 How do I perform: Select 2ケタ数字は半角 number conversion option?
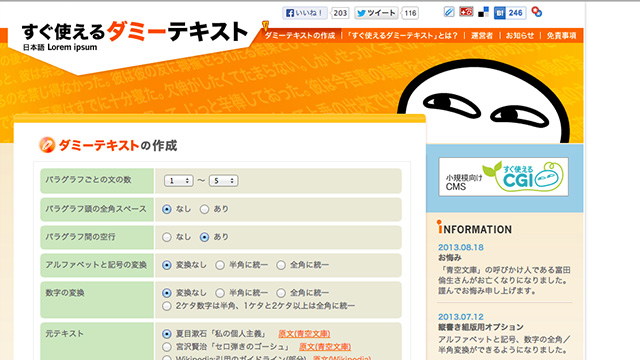point(167,306)
